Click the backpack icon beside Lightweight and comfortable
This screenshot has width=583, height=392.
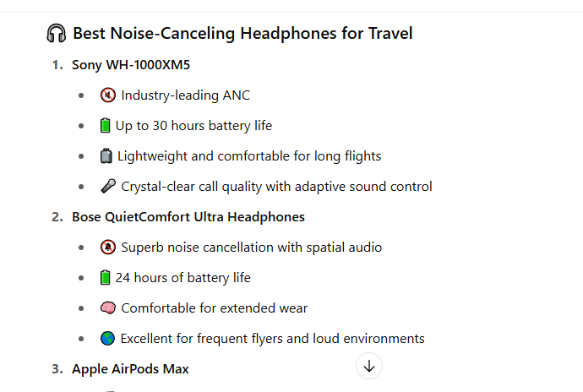[x=106, y=155]
